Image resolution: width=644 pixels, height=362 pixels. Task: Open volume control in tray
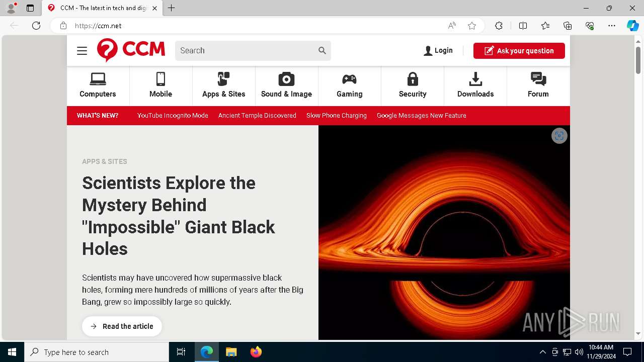click(x=579, y=352)
